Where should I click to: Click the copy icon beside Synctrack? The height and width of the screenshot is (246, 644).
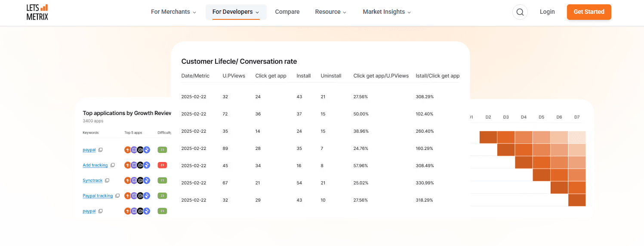tap(108, 181)
